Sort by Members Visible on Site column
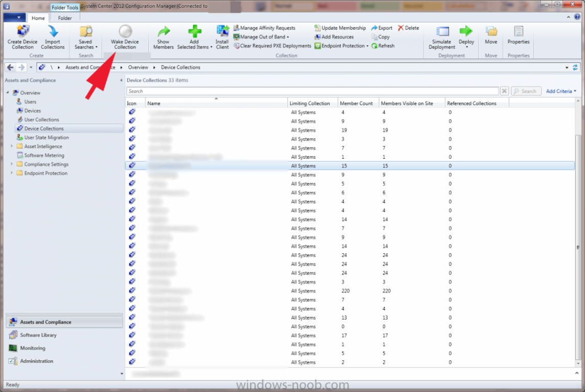 pos(412,103)
